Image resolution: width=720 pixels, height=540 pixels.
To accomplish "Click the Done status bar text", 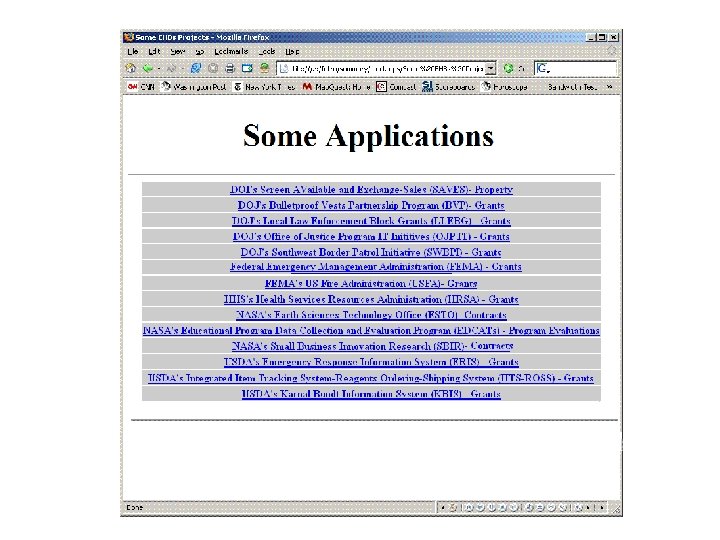I will [x=135, y=507].
